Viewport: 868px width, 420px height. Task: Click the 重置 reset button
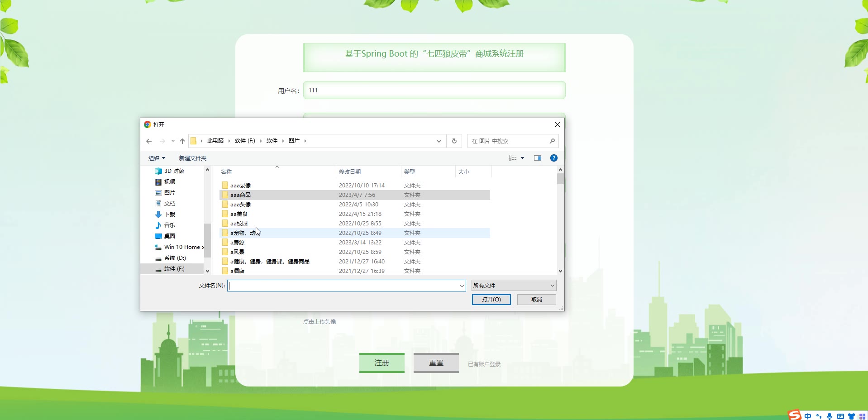click(x=436, y=363)
